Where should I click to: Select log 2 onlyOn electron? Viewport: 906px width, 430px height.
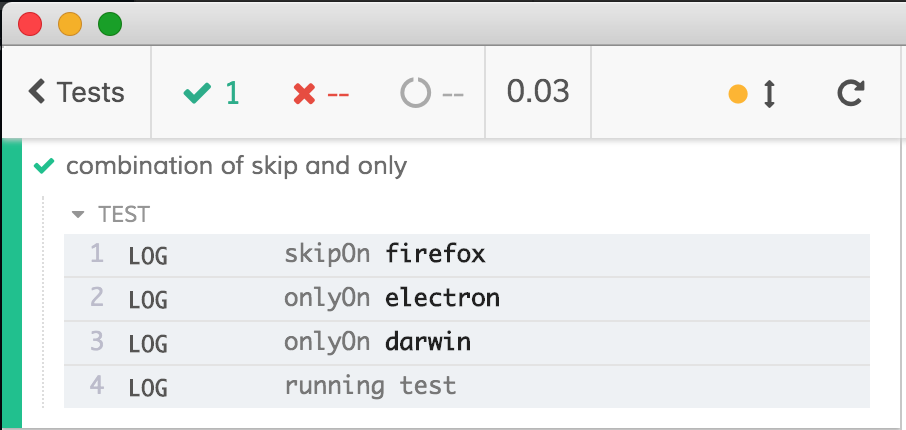coord(466,299)
